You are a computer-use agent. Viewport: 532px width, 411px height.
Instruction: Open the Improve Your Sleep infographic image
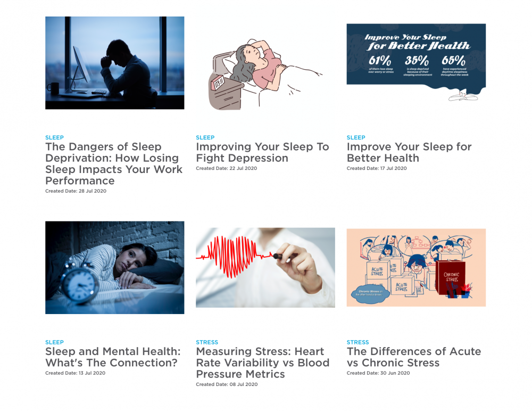[416, 62]
